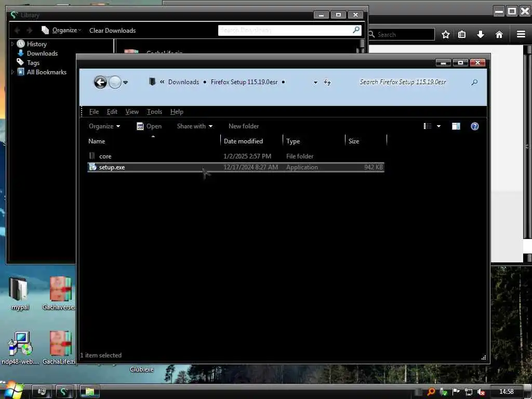Open the ndp48-web desktop installer icon

click(20, 348)
